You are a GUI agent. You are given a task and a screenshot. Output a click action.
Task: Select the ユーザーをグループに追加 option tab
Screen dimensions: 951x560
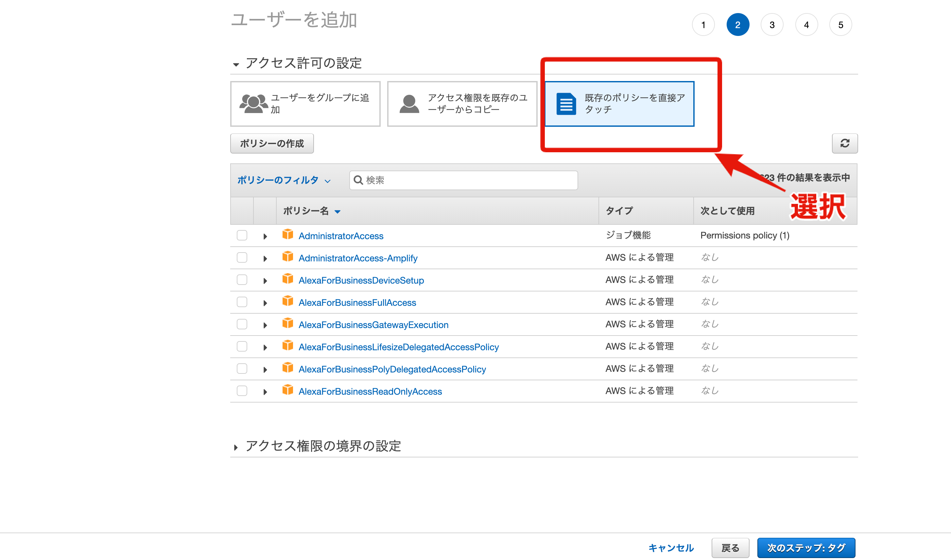305,104
